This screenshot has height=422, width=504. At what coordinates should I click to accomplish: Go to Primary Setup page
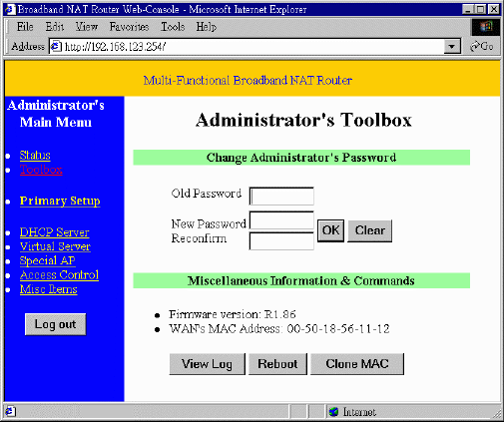pyautogui.click(x=60, y=201)
